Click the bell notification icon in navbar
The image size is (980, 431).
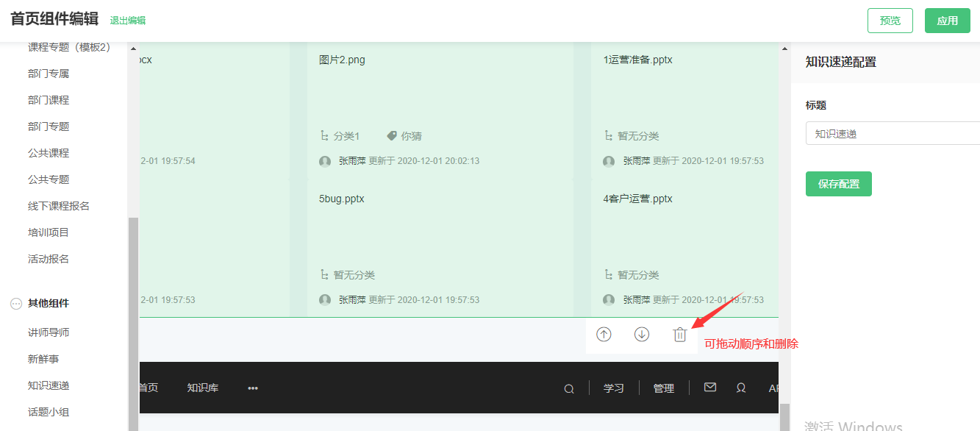tap(741, 388)
